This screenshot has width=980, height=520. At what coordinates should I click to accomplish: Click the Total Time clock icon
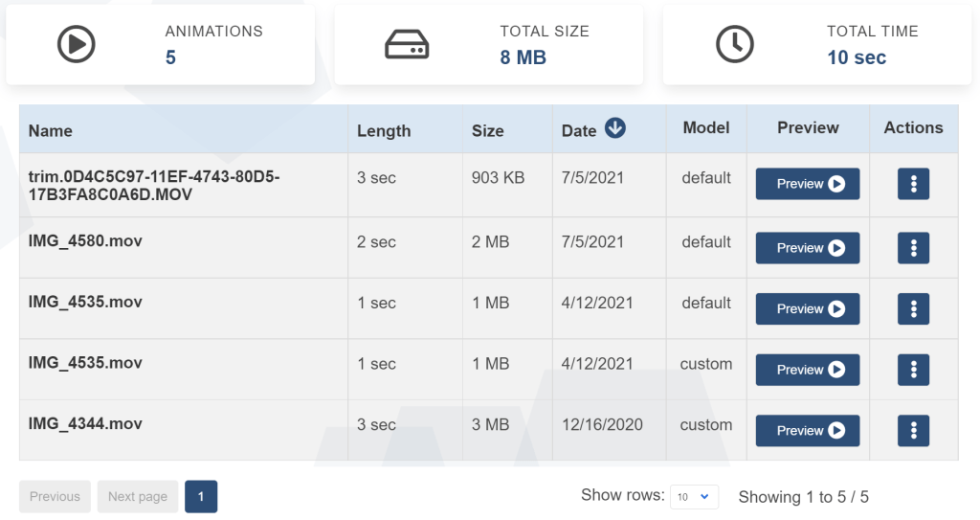tap(735, 44)
